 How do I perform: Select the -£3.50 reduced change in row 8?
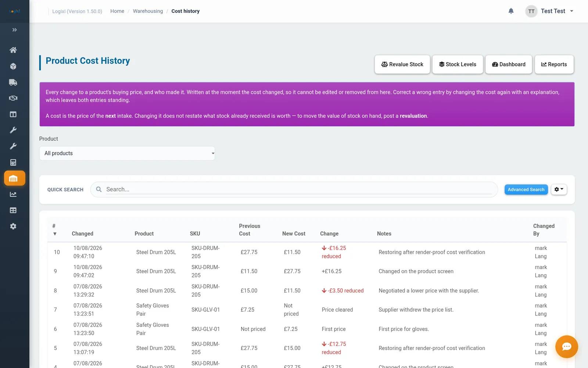tap(343, 291)
